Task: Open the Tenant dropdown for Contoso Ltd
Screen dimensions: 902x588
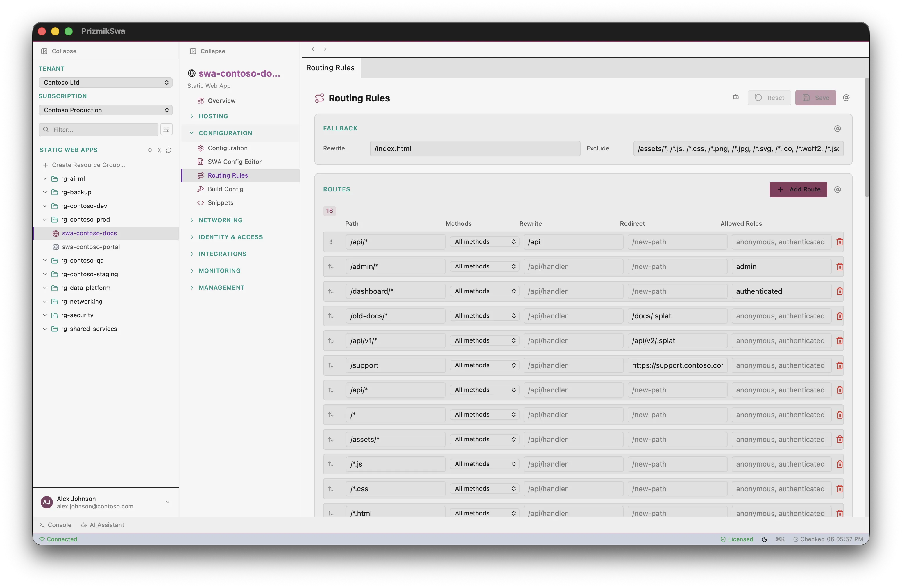Action: click(x=105, y=82)
